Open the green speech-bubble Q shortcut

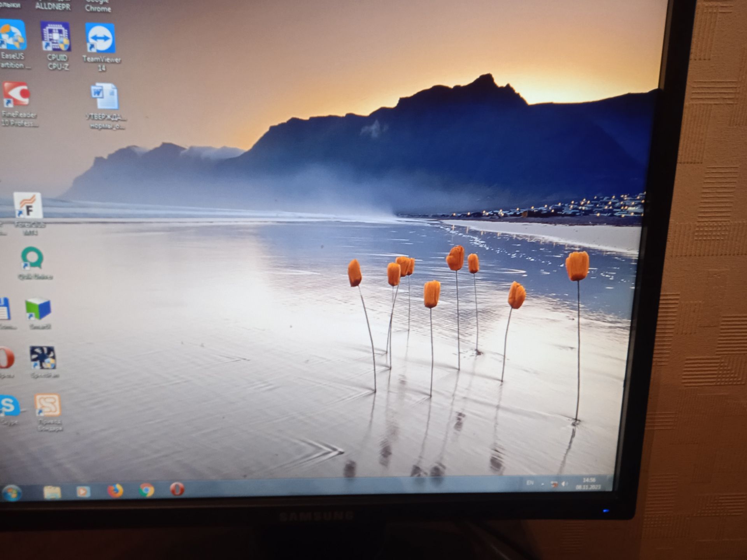33,263
